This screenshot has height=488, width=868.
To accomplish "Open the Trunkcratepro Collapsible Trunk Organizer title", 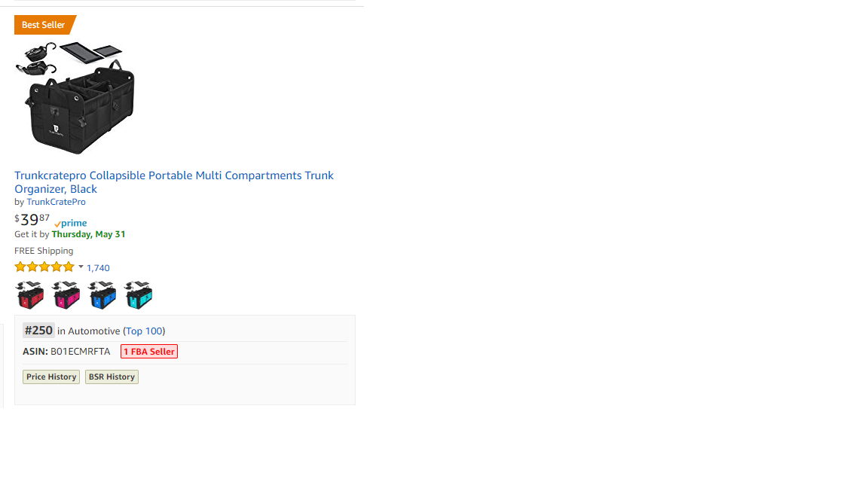I will click(x=173, y=181).
